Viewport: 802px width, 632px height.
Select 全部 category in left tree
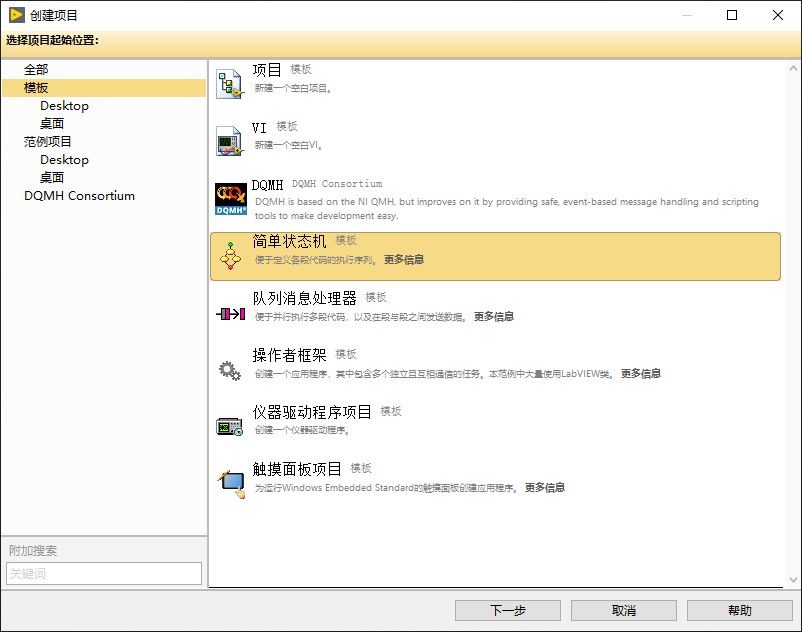pos(36,70)
